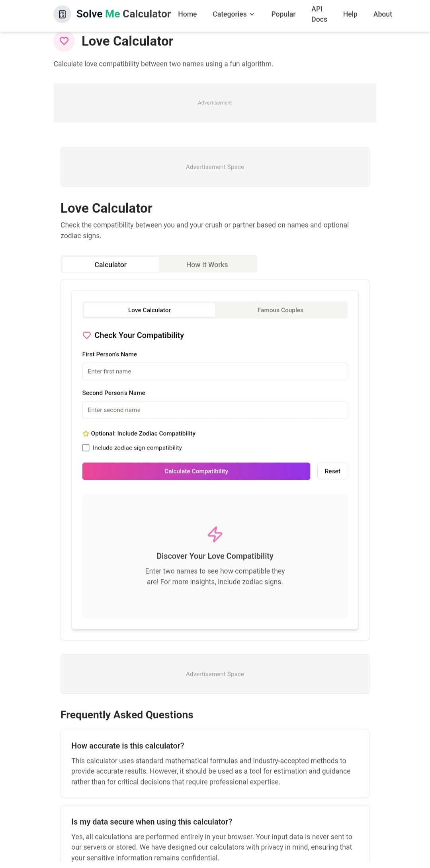This screenshot has width=430, height=868.
Task: Click the lightning bolt icon in results panel
Action: pyautogui.click(x=215, y=534)
